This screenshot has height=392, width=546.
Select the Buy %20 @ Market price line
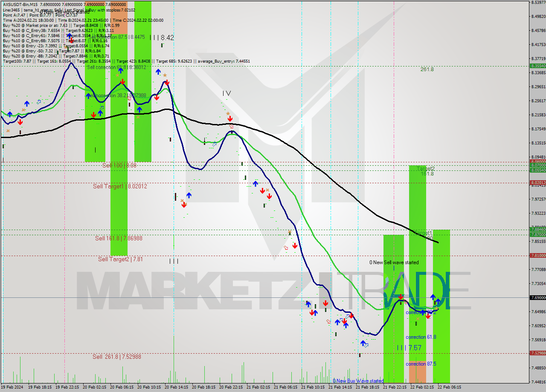coord(61,25)
